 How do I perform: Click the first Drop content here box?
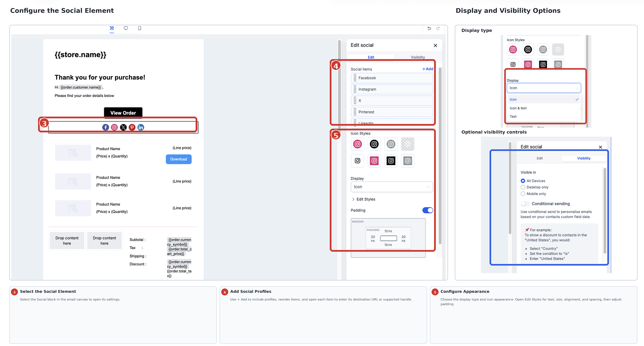67,241
